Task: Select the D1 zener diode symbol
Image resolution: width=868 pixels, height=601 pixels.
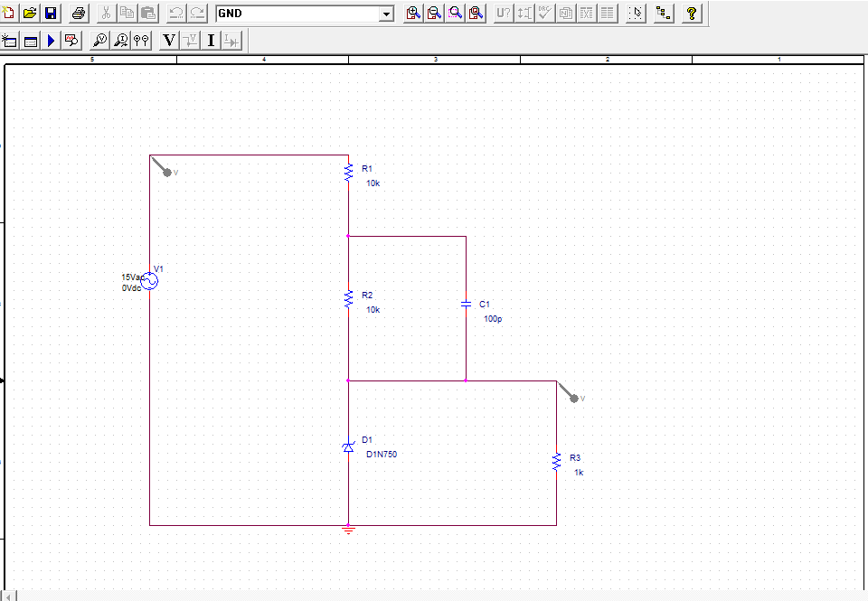Action: [x=348, y=447]
